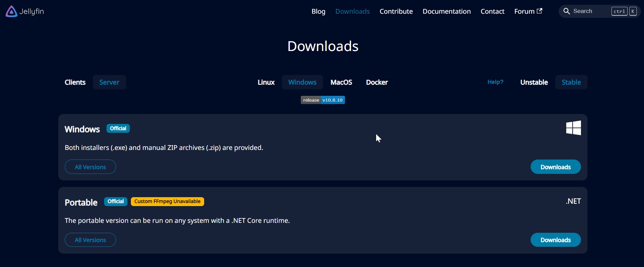Open the Documentation page
Screen dimensions: 644x267
pyautogui.click(x=446, y=11)
